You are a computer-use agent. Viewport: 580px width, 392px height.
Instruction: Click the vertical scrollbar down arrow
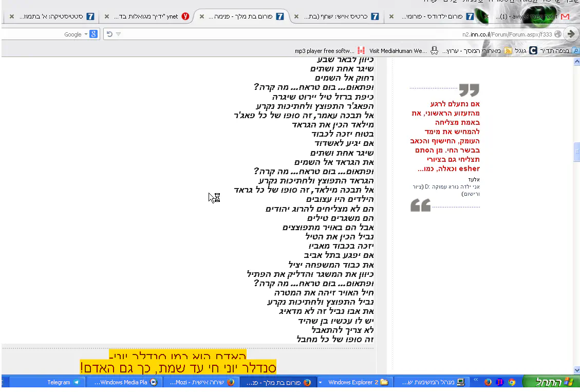click(x=577, y=370)
